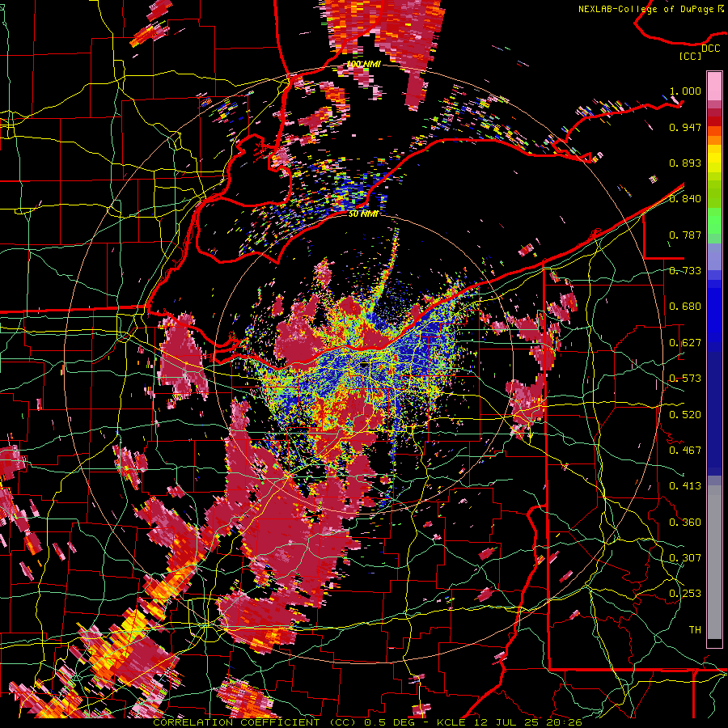The width and height of the screenshot is (728, 728).
Task: Pick the yellow band of the color scale
Action: click(714, 159)
